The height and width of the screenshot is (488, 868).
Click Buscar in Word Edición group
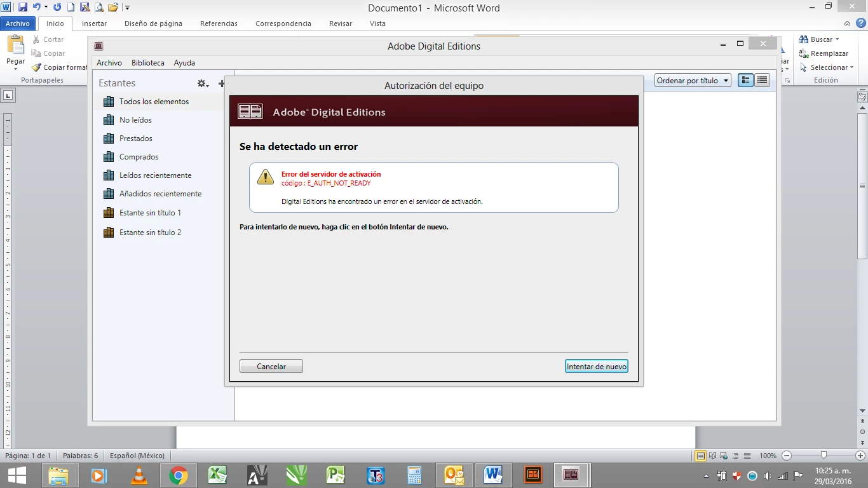click(816, 39)
